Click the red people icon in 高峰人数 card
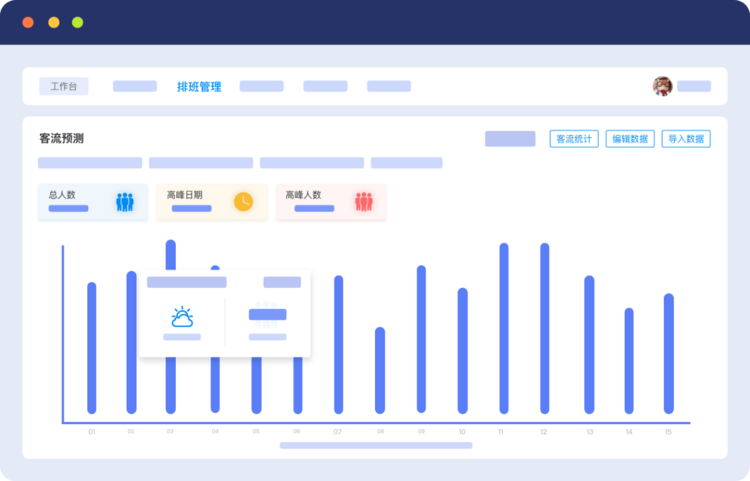This screenshot has height=481, width=750. 363,202
